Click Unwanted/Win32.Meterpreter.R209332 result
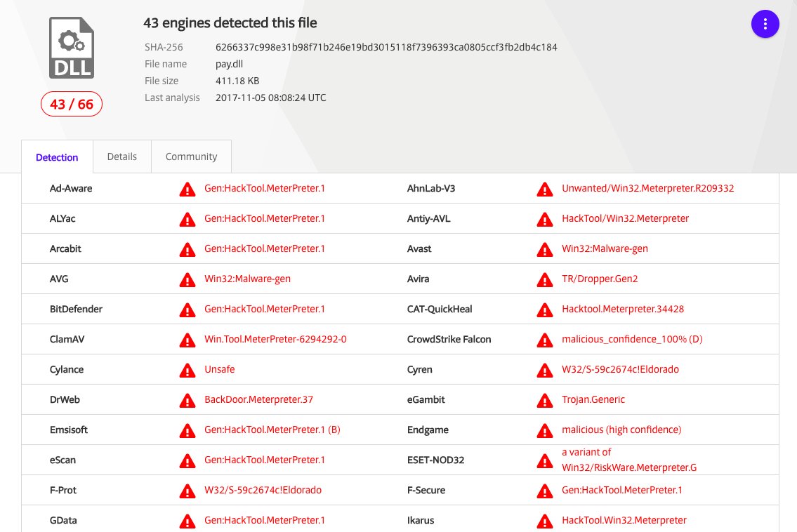The image size is (797, 532). point(647,188)
